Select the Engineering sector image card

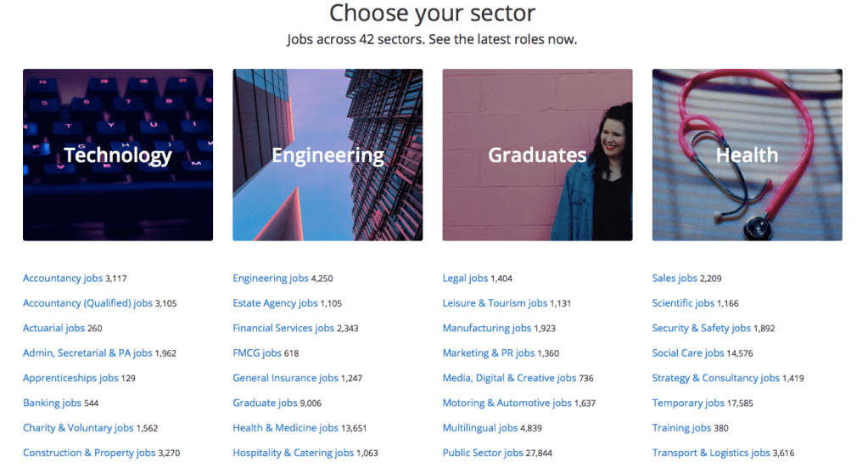click(328, 155)
